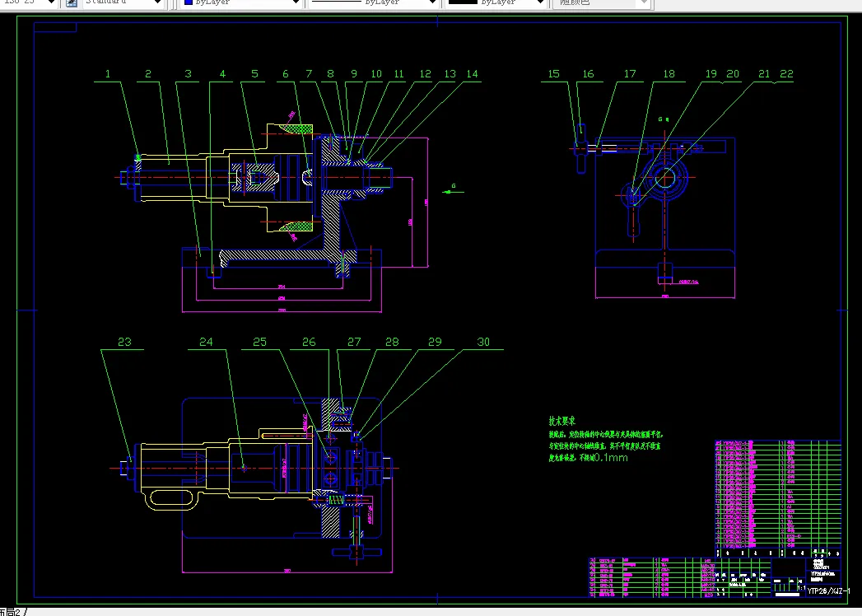Viewport: 862px width, 616px height.
Task: Click part balloon number 13
Action: pos(450,73)
